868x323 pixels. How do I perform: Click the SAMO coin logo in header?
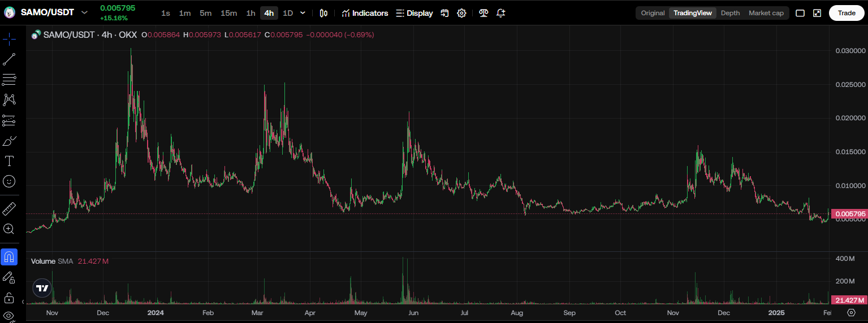click(9, 12)
